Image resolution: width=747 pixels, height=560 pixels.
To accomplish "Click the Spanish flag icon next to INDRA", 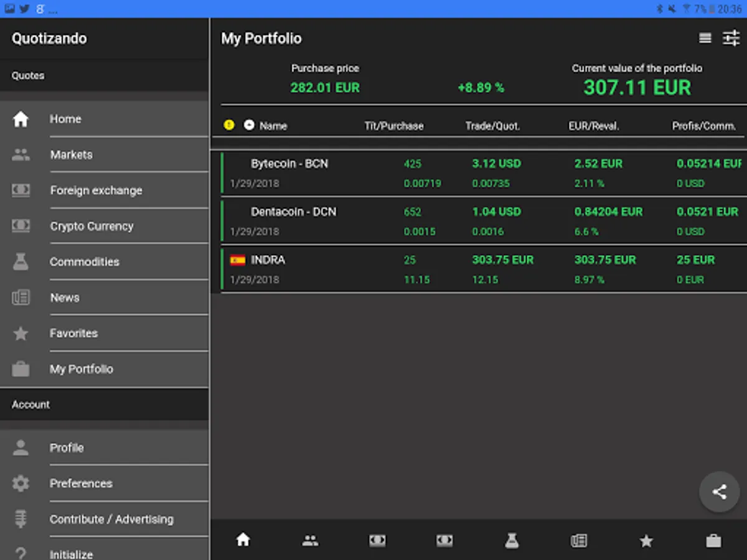I will click(237, 260).
